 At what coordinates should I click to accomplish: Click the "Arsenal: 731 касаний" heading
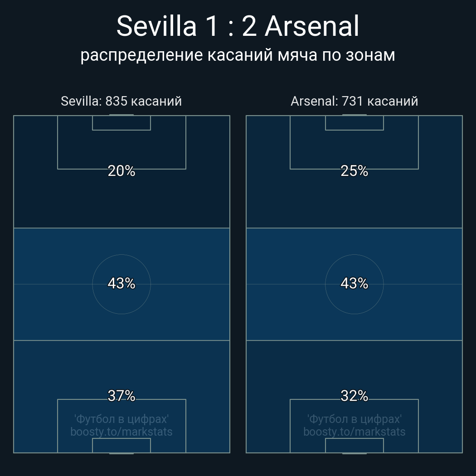click(x=354, y=101)
